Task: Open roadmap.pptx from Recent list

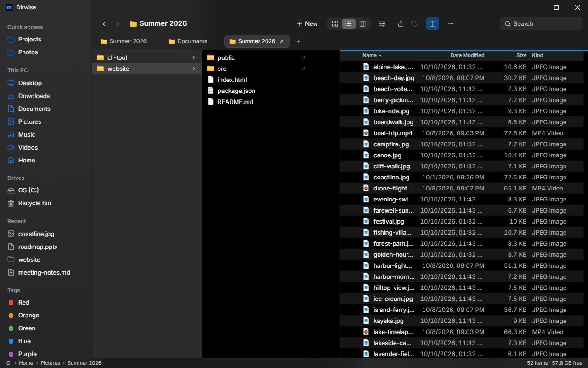Action: [x=46, y=247]
